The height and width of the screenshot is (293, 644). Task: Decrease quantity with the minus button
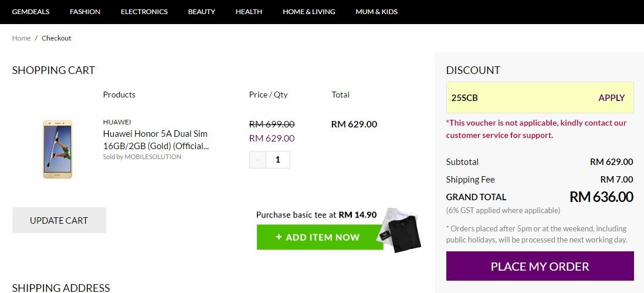257,160
